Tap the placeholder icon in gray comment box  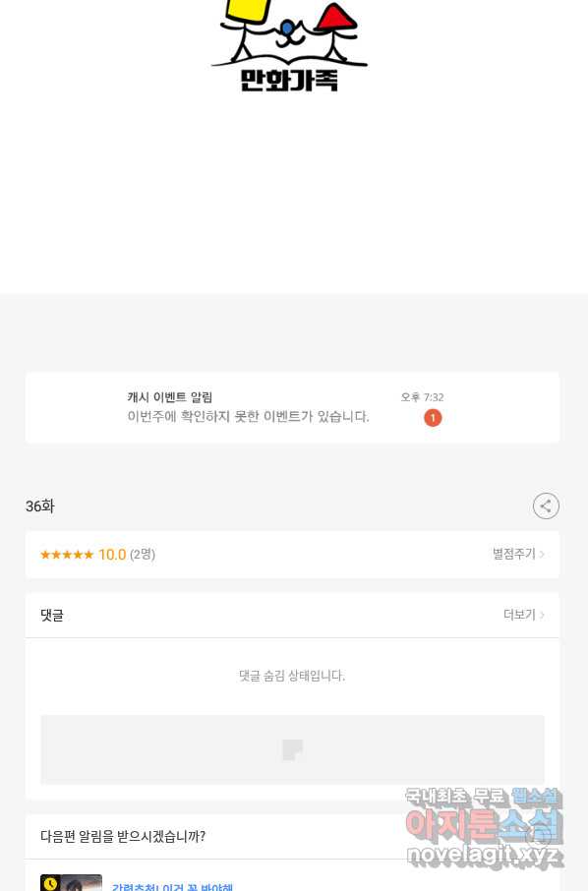[x=293, y=749]
